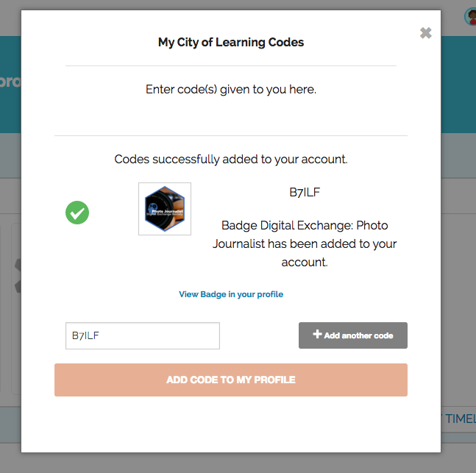Click the Enter code(s) given to you here text

(x=231, y=90)
